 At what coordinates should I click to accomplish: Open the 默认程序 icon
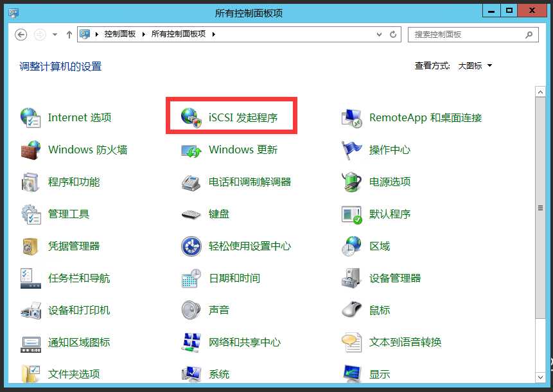click(x=351, y=214)
